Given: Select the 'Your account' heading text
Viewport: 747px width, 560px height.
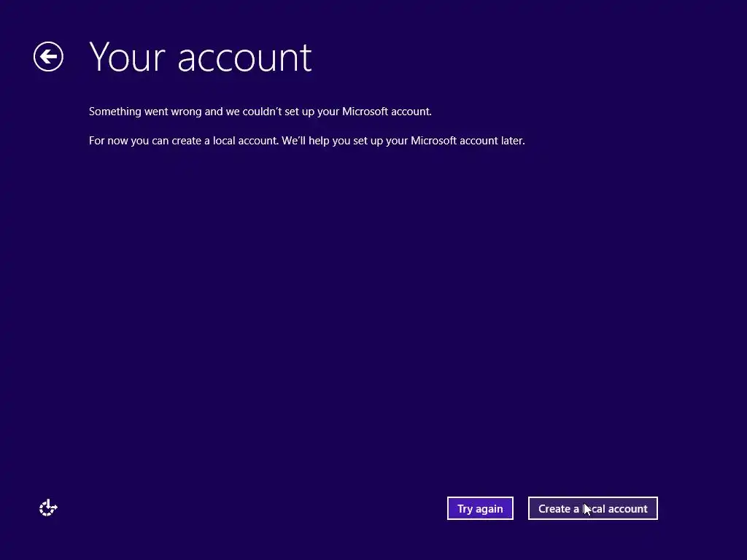Looking at the screenshot, I should (201, 57).
